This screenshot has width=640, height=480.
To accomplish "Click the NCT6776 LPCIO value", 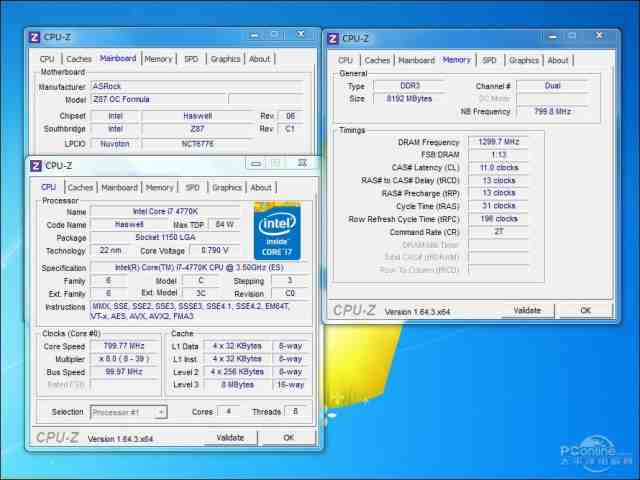I will [x=198, y=144].
